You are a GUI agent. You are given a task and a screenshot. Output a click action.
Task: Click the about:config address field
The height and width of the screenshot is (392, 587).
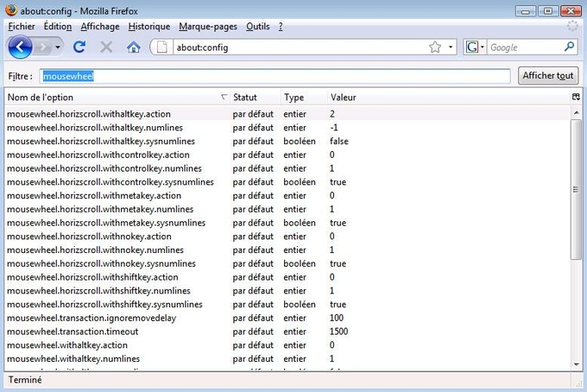tap(300, 47)
